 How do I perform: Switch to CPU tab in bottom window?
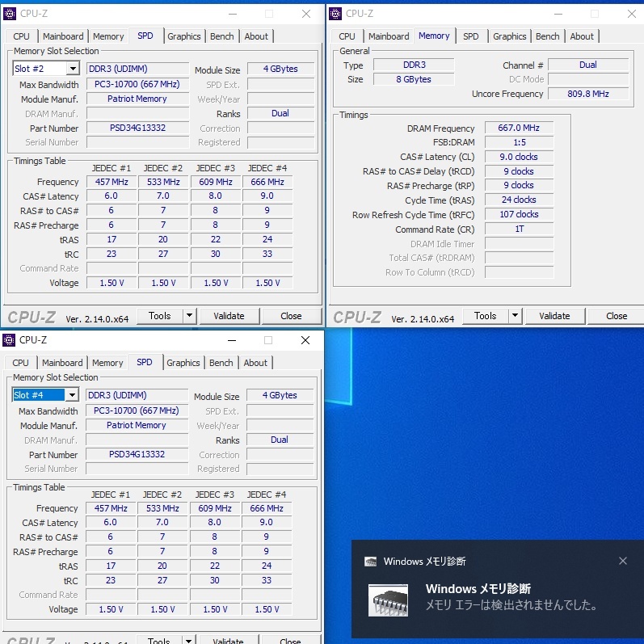coord(20,363)
